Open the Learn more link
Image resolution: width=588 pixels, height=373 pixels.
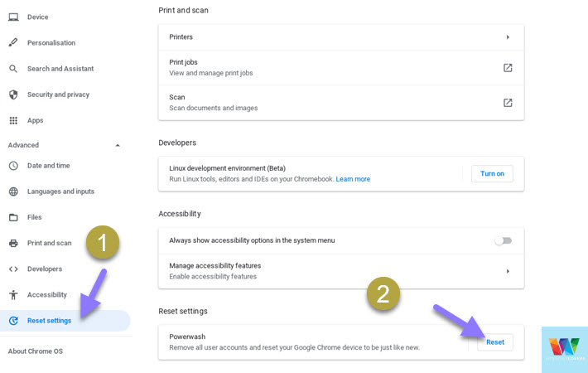click(353, 179)
